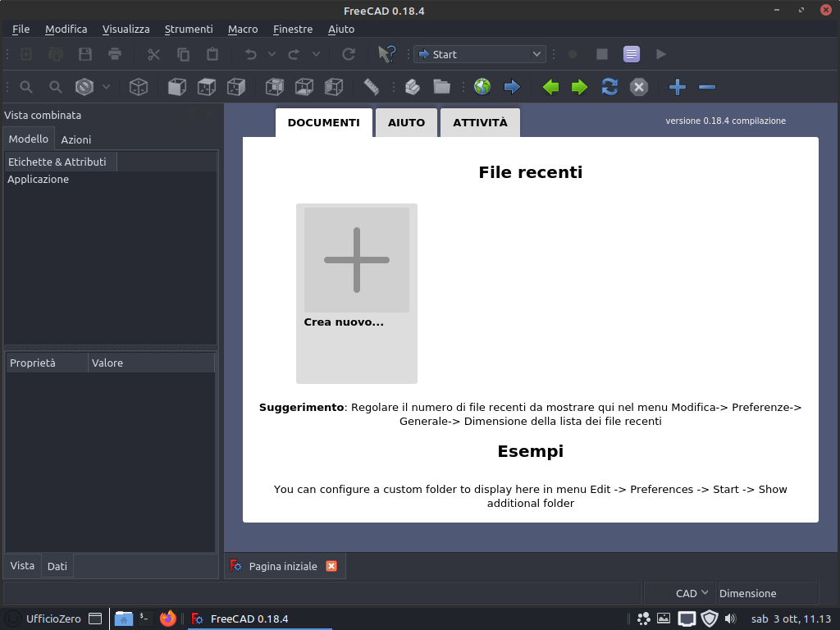Expand the Undo history dropdown arrow
Image resolution: width=840 pixels, height=630 pixels.
(x=272, y=54)
